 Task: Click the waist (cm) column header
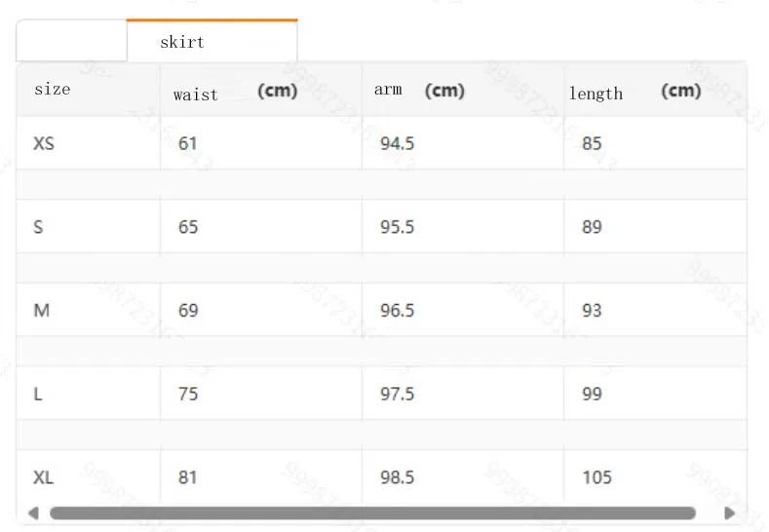(235, 92)
